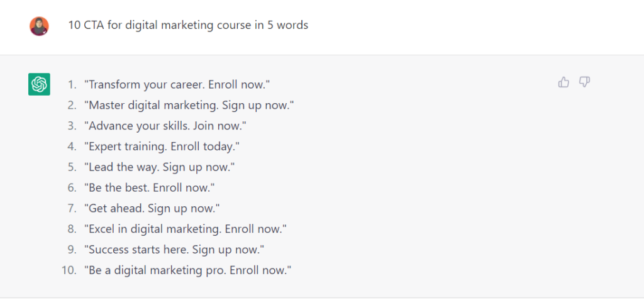This screenshot has height=300, width=644.
Task: Click the thumbs down icon
Action: (x=584, y=82)
